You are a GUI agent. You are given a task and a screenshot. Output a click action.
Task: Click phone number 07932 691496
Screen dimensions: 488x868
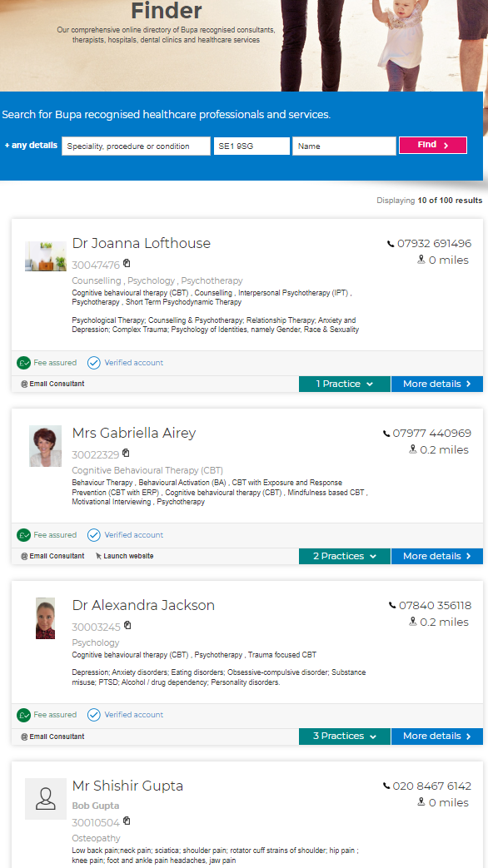(x=434, y=244)
